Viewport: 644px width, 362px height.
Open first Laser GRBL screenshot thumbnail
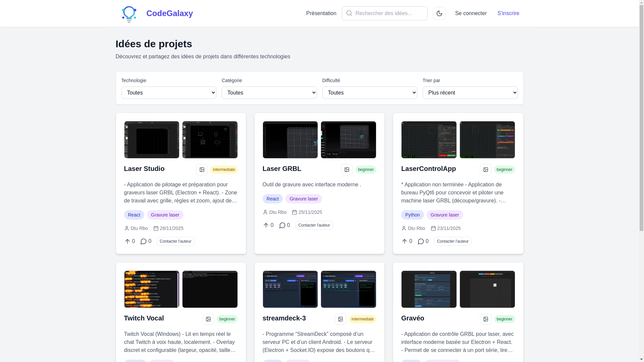pos(290,140)
